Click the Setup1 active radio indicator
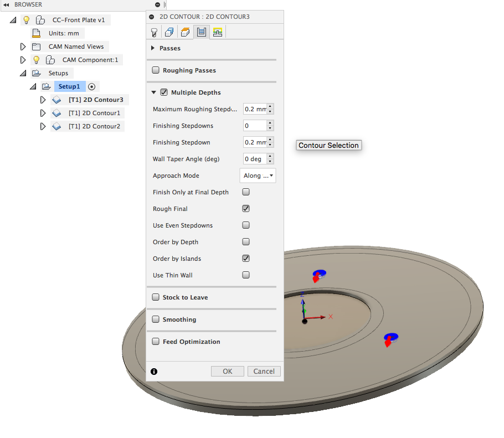 pos(92,86)
